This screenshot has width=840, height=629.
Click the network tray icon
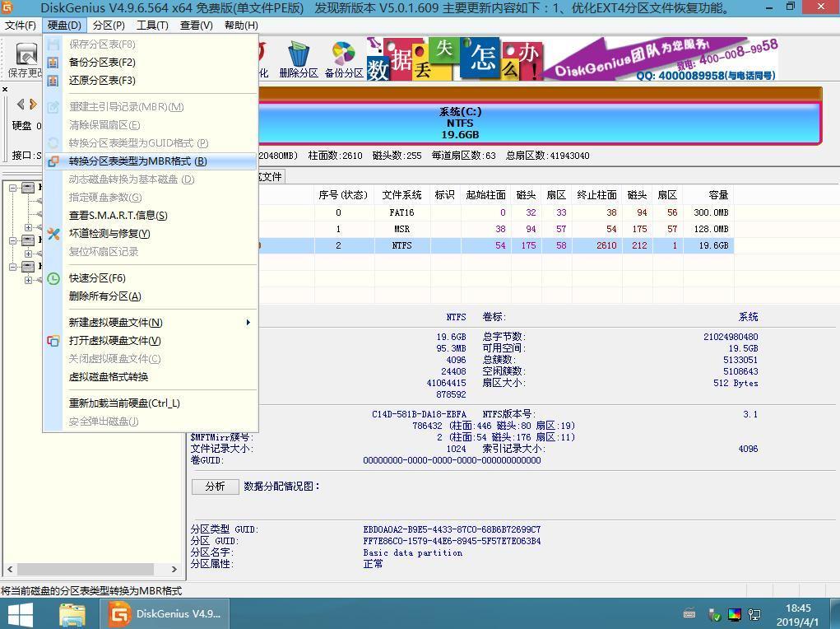point(754,614)
